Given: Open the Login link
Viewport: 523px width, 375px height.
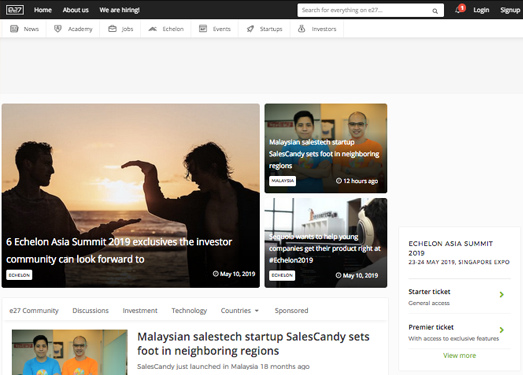Looking at the screenshot, I should tap(481, 10).
